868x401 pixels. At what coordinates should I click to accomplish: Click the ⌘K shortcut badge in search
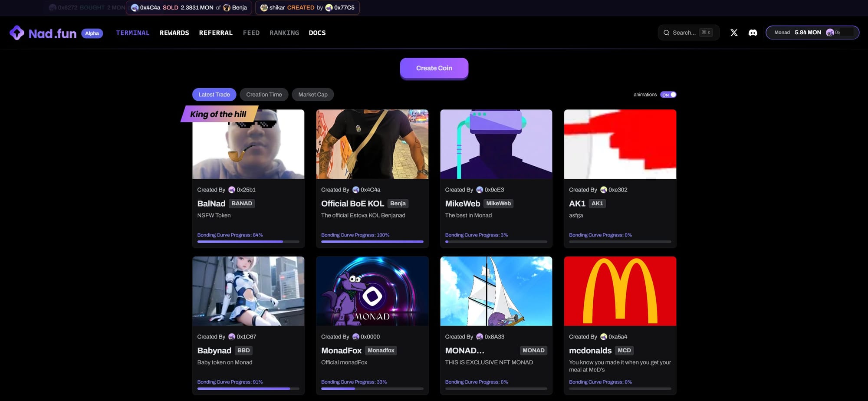(x=706, y=33)
